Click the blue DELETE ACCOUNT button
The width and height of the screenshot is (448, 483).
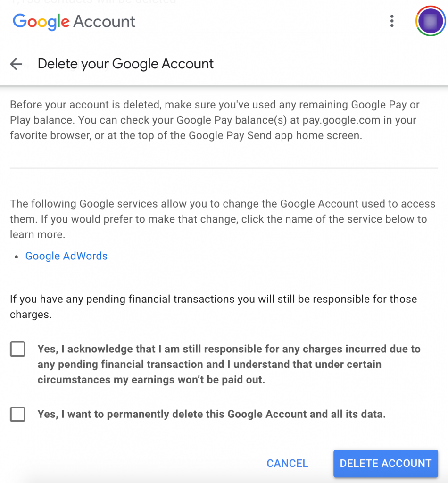click(x=385, y=463)
